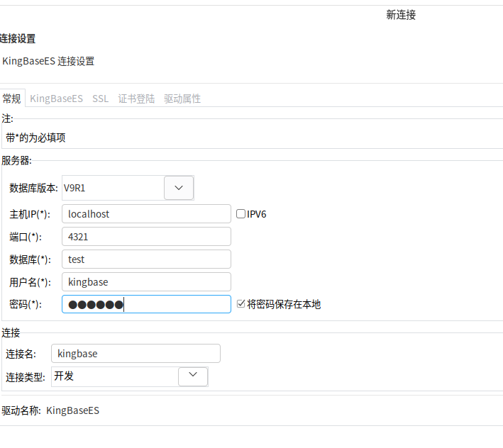Click the 连接设置 bold heading
The width and height of the screenshot is (503, 448).
click(x=18, y=39)
